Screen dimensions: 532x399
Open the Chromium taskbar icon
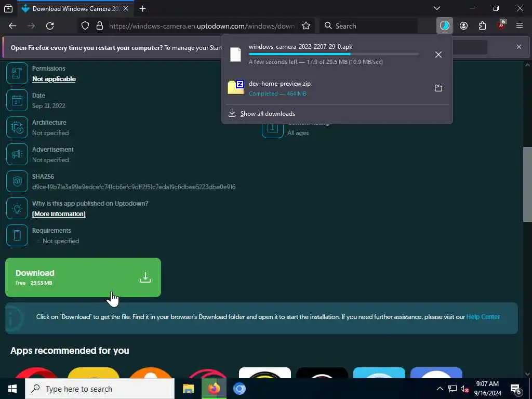(x=239, y=389)
